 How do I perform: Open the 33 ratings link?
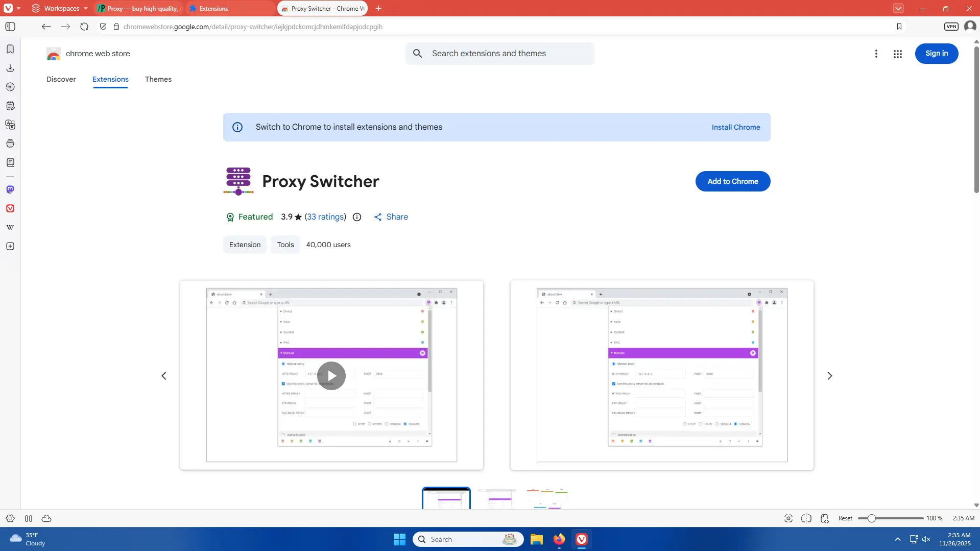[x=325, y=217]
